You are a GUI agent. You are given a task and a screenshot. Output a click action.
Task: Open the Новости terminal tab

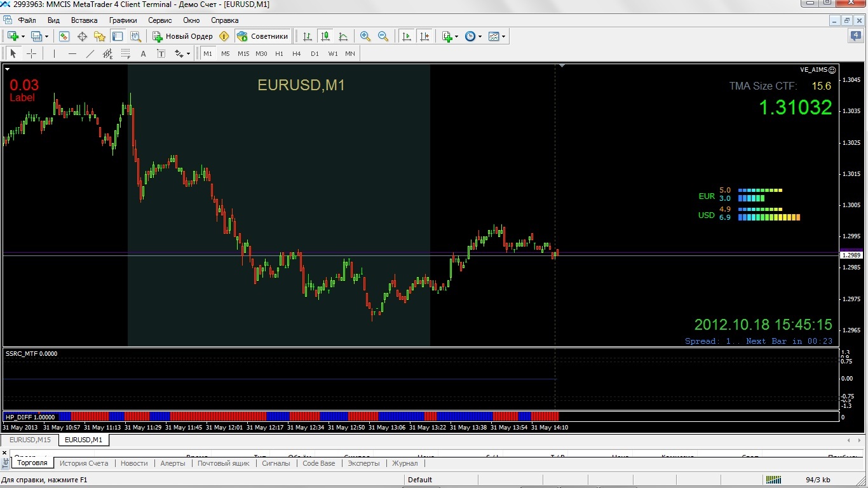[x=134, y=463]
